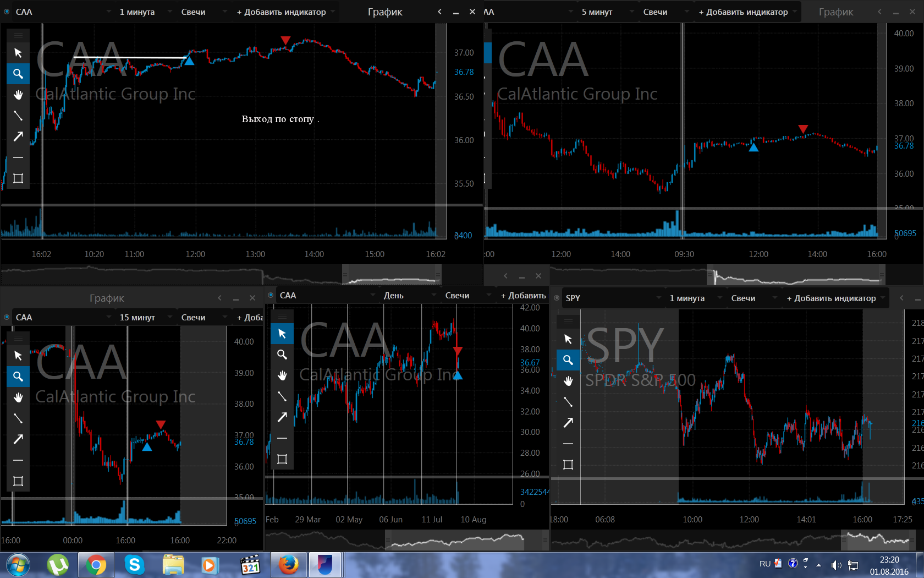
Task: Select horizontal line tool in CAA daily chart
Action: pos(282,438)
